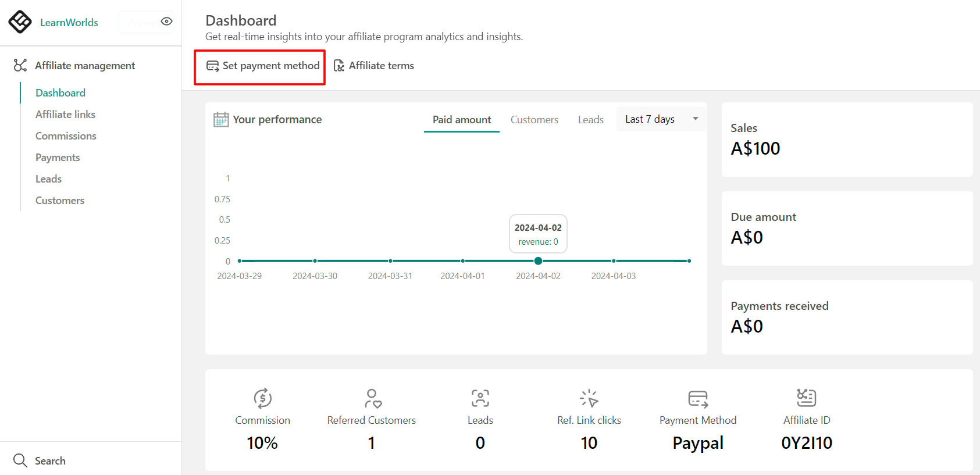Click the 2024-03-30 chart data point
Viewport: 980px width, 475px height.
(x=315, y=261)
